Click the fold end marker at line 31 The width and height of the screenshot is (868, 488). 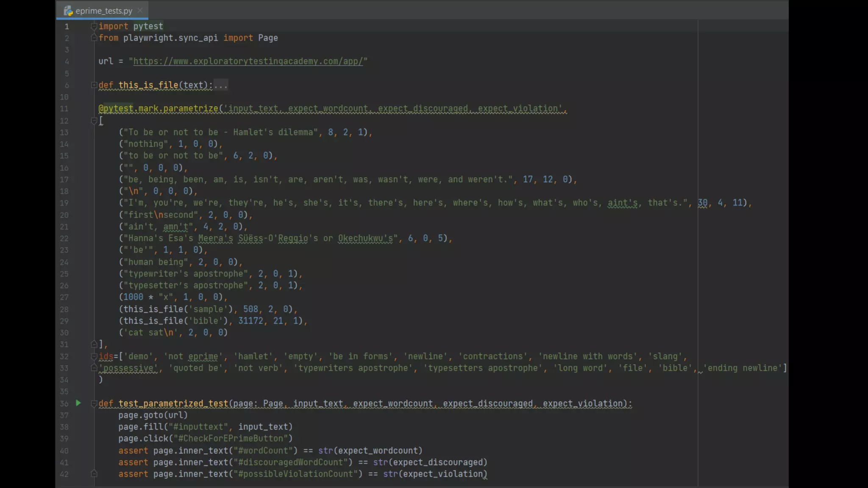coord(94,344)
